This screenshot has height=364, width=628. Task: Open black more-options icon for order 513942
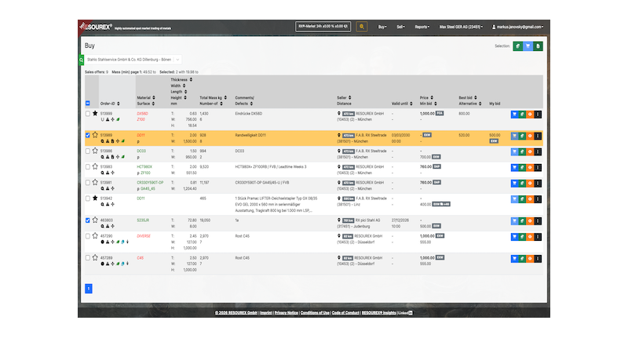(538, 199)
